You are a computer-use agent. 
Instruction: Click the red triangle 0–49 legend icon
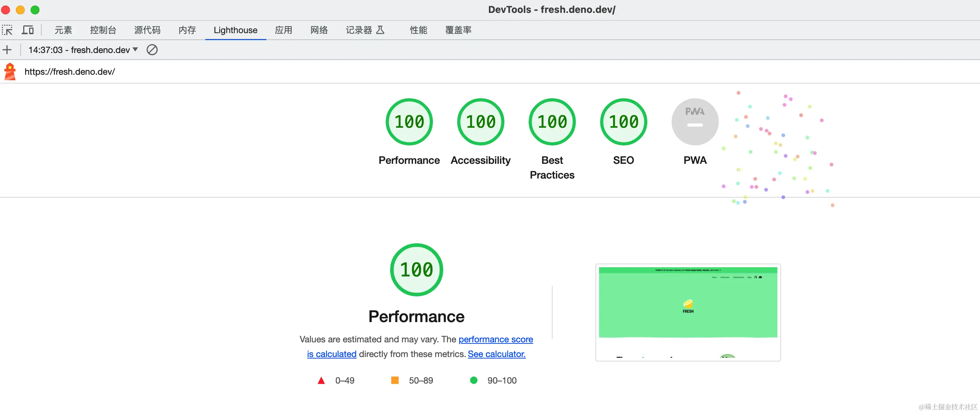click(x=321, y=380)
